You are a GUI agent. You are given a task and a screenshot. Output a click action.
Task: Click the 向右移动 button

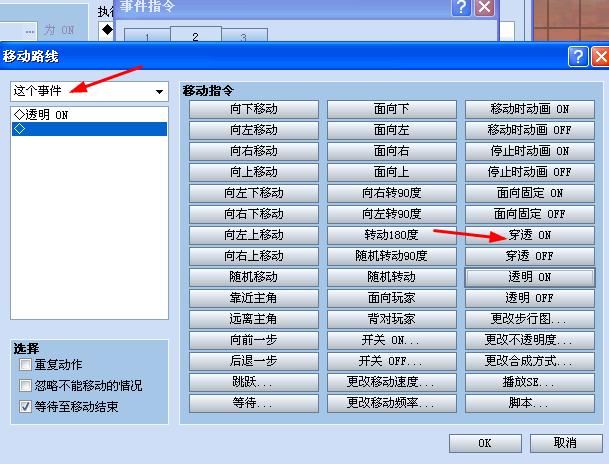click(x=254, y=151)
